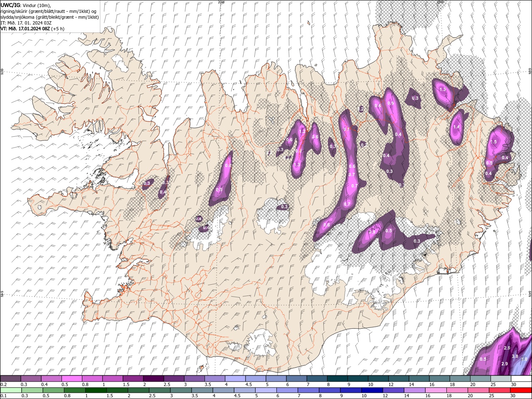532x399 pixels.
Task: Pick the bright pink 0.5 swatch in upper legend
Action: tap(71, 379)
